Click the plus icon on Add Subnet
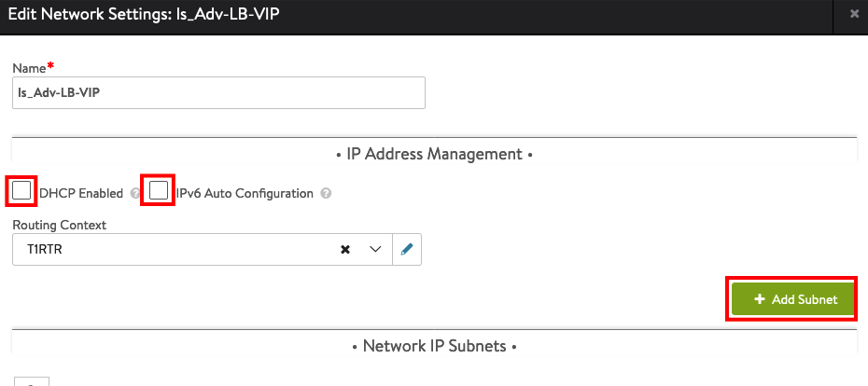Viewport: 868px width, 386px height. click(759, 299)
